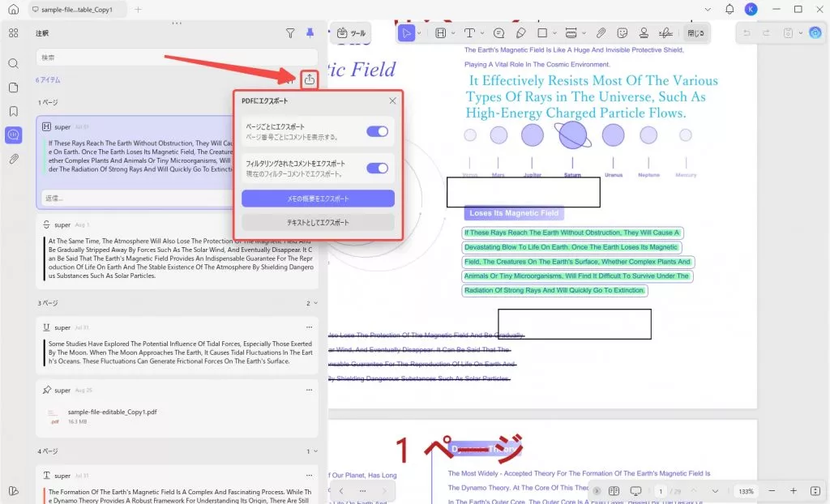Close the PDFにエクスポート popup
Screen dimensions: 830x504
392,100
